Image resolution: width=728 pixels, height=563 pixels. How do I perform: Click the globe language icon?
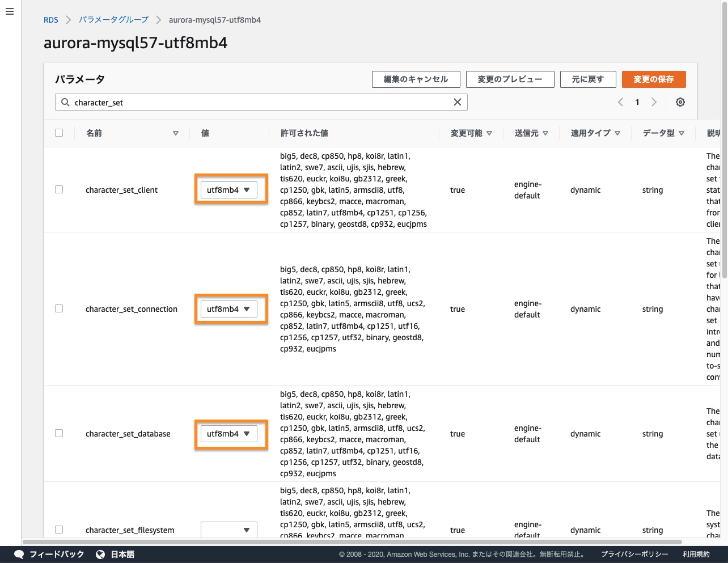tap(100, 554)
